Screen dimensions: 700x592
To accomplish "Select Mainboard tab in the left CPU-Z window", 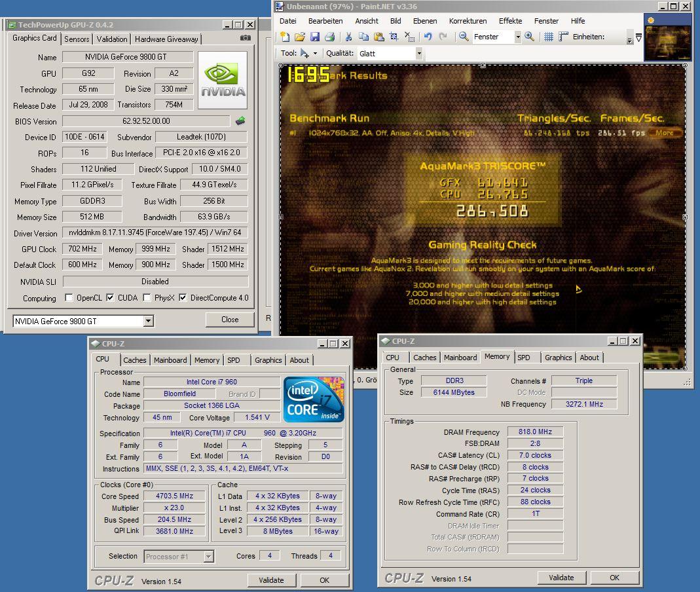I will 170,360.
